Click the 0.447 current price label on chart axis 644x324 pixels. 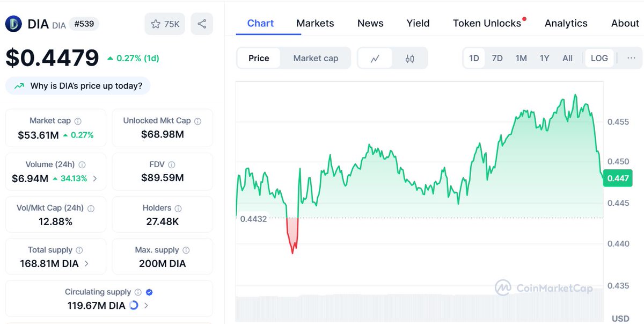(618, 178)
